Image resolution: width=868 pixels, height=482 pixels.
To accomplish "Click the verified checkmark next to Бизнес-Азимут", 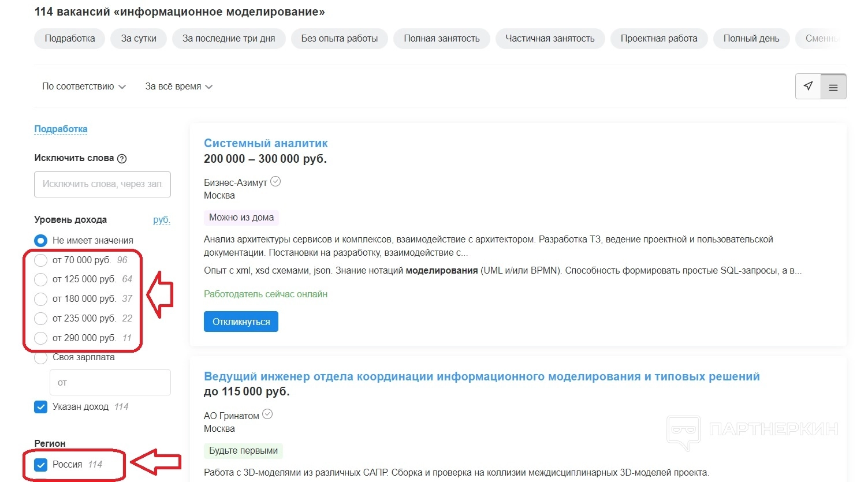I will point(276,182).
